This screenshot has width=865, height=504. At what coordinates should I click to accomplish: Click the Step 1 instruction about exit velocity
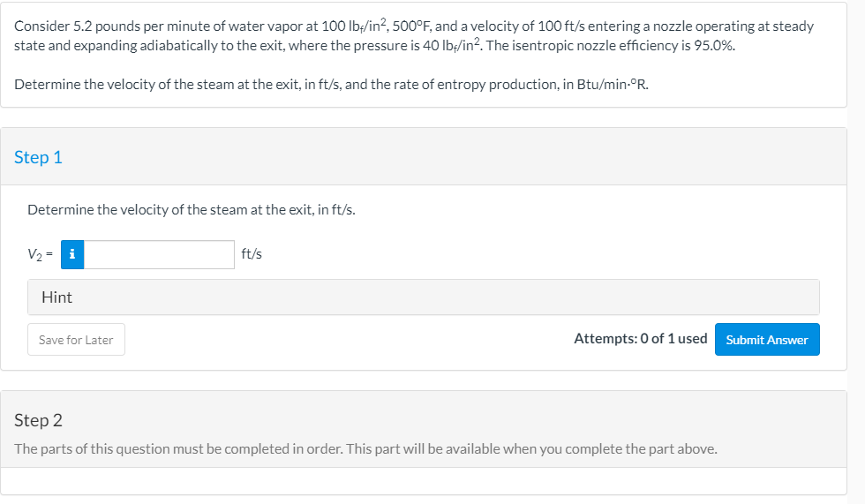pyautogui.click(x=192, y=210)
